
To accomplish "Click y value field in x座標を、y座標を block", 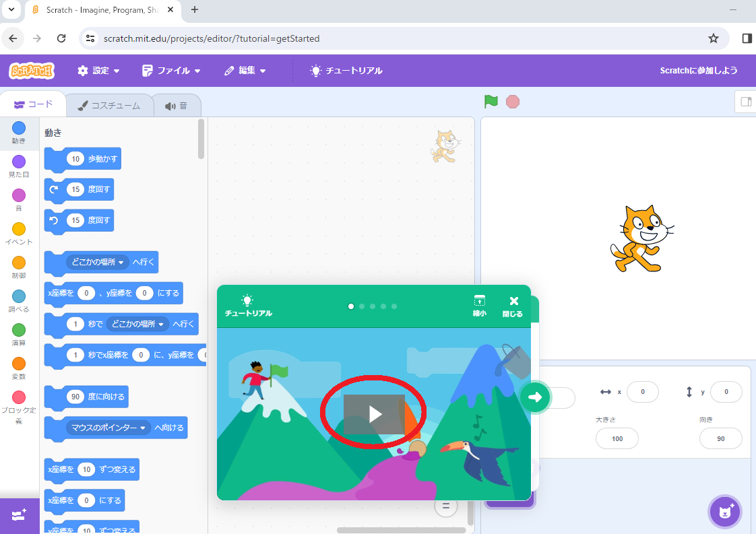I will (x=144, y=293).
